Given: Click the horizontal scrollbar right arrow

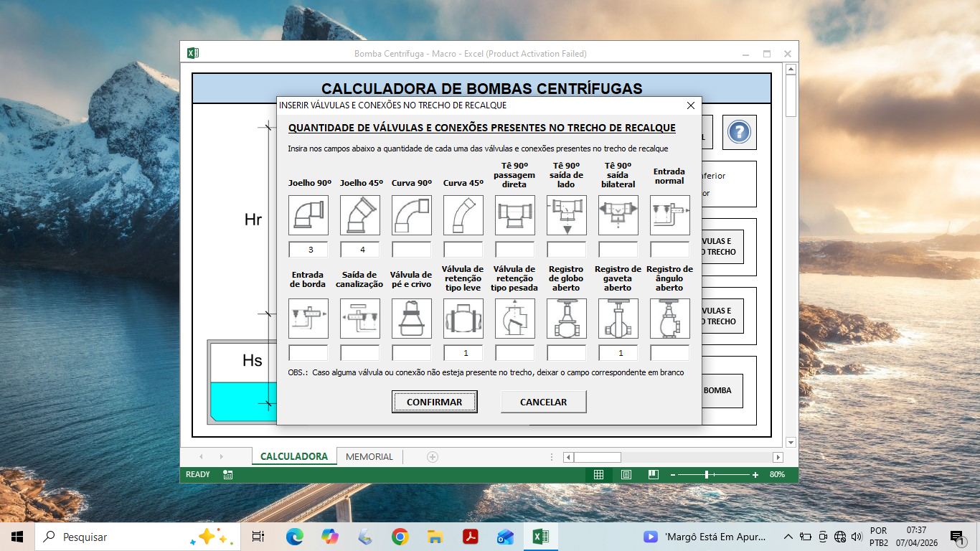Looking at the screenshot, I should tap(778, 457).
